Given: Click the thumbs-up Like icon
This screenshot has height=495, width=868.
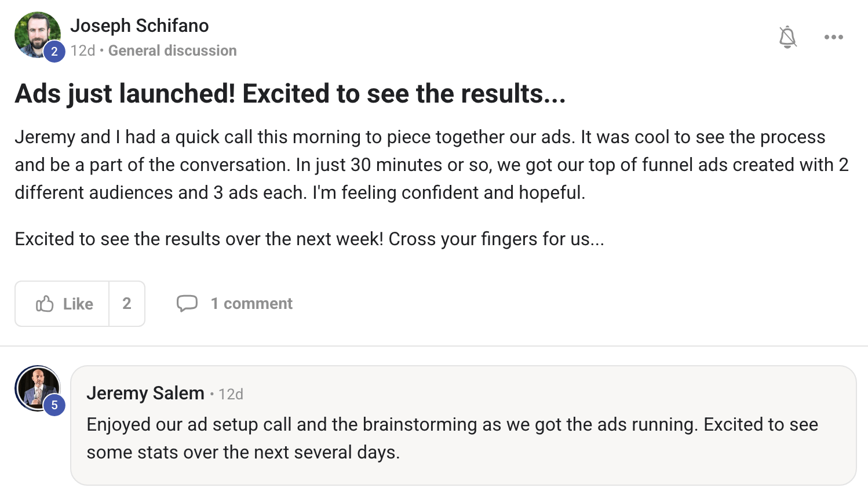Looking at the screenshot, I should (45, 304).
